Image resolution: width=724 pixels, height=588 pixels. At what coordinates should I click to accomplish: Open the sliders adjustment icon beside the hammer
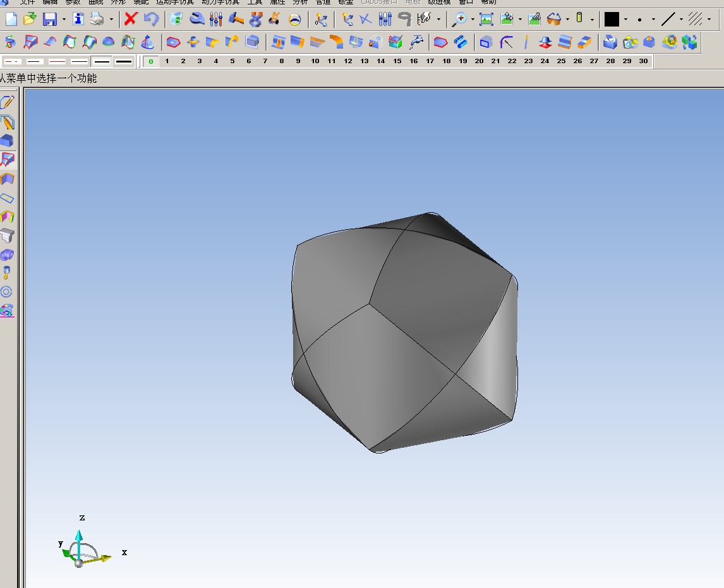[215, 19]
